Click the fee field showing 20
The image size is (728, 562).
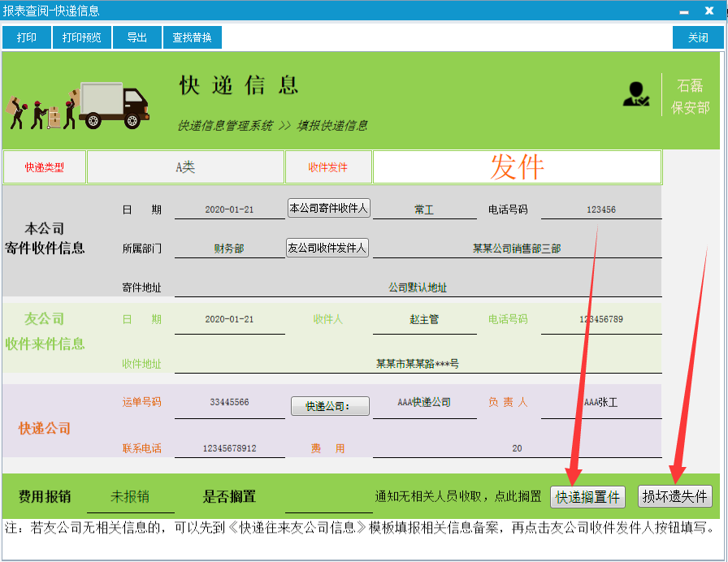(518, 448)
